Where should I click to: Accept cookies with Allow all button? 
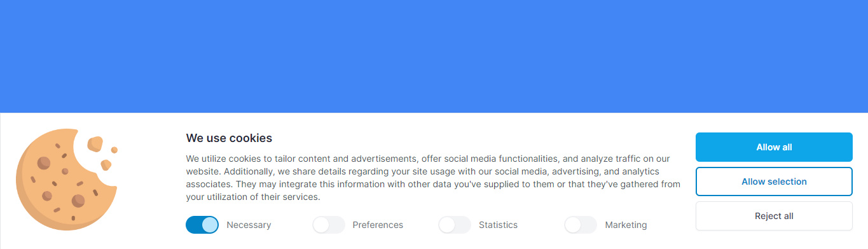pyautogui.click(x=774, y=147)
